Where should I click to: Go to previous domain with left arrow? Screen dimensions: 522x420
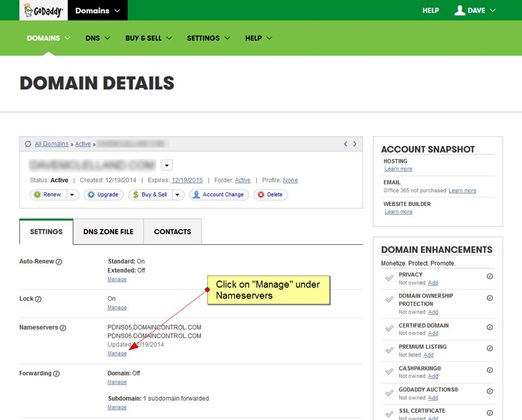(x=346, y=144)
